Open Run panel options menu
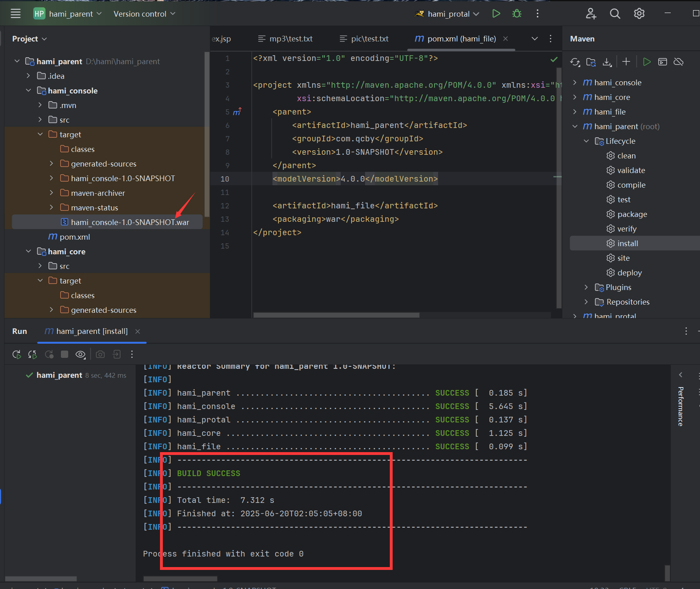The image size is (700, 589). pos(686,331)
